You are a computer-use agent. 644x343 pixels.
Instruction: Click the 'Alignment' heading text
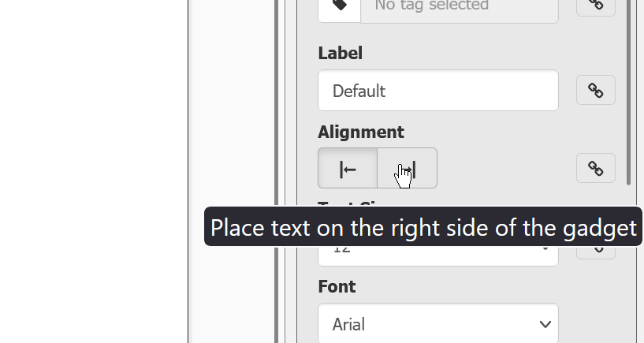click(x=361, y=132)
